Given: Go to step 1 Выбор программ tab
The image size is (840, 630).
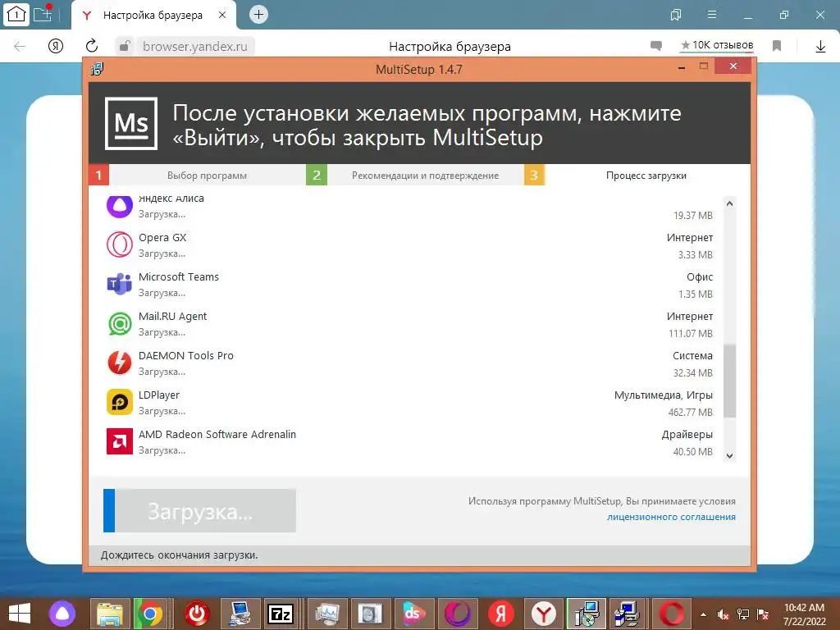Looking at the screenshot, I should pos(197,175).
